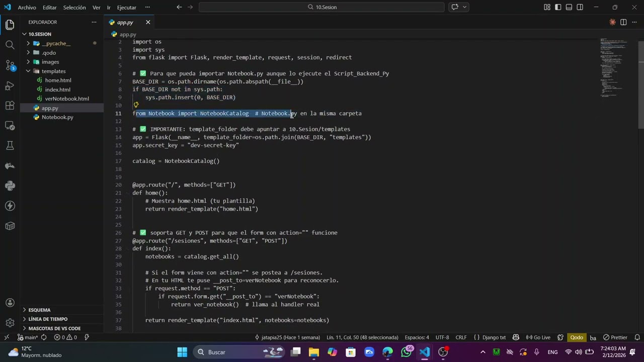
Task: Toggle bottom panel visibility
Action: [x=569, y=7]
